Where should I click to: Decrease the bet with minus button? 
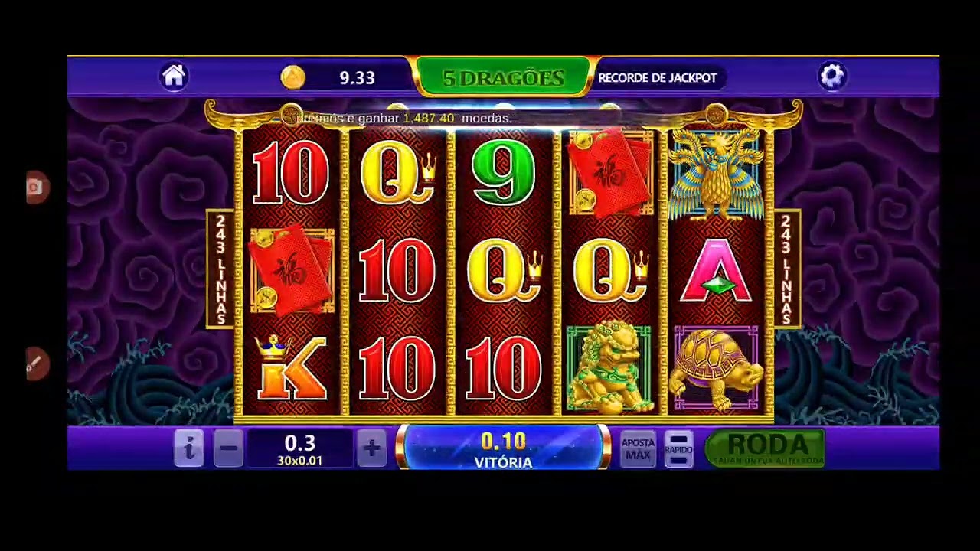tap(228, 448)
